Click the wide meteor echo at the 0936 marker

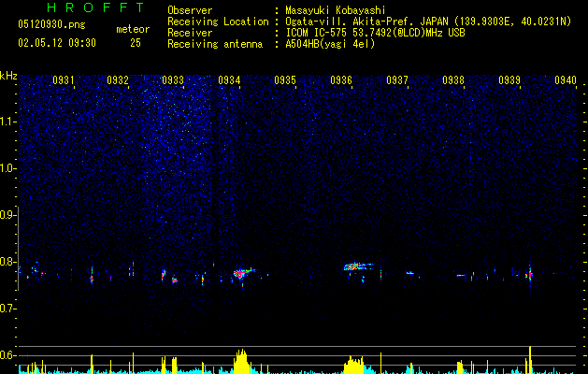coord(357,266)
